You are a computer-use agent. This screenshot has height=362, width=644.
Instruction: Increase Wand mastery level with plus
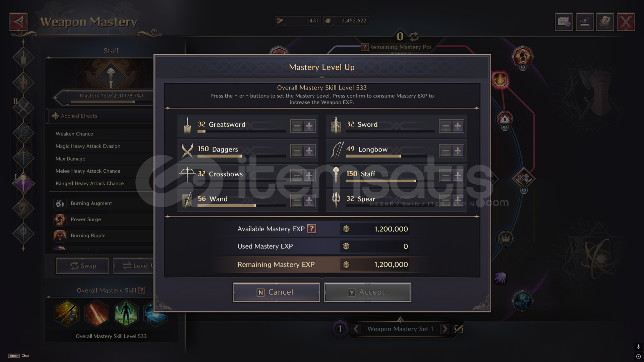(x=309, y=200)
